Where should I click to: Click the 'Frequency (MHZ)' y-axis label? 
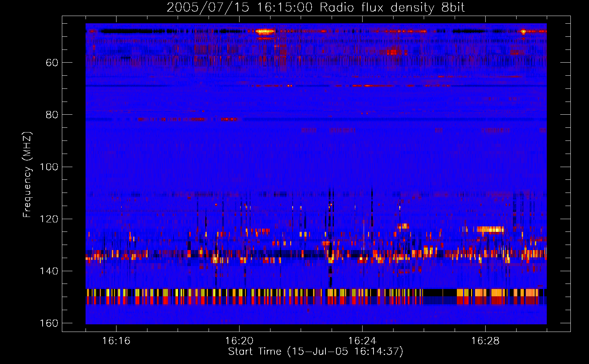click(28, 175)
